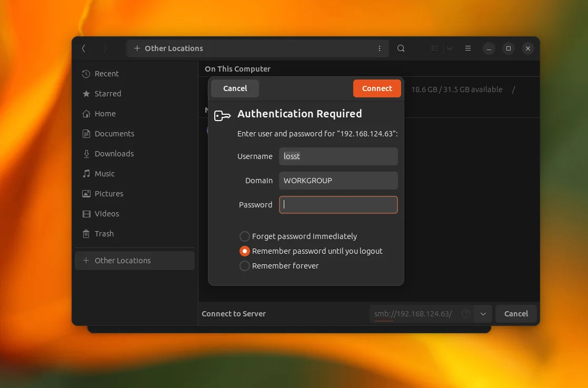Select Forget password immediately option

(x=245, y=236)
